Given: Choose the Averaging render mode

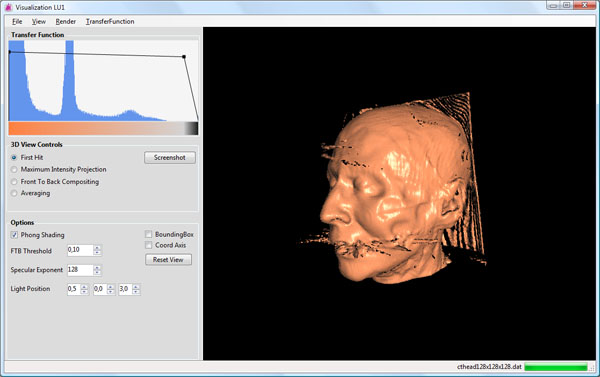Looking at the screenshot, I should point(14,193).
